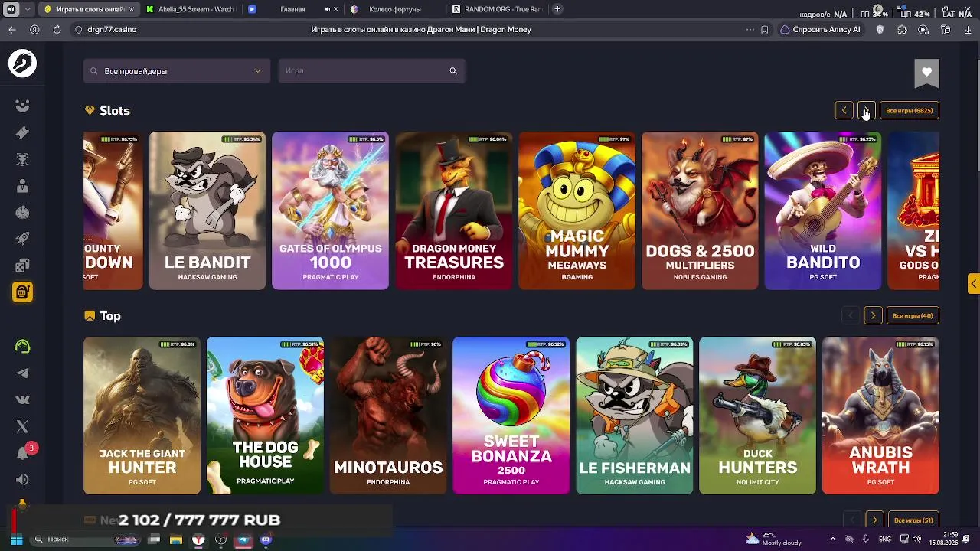Open Windows Start menu
The height and width of the screenshot is (551, 980).
tap(15, 540)
